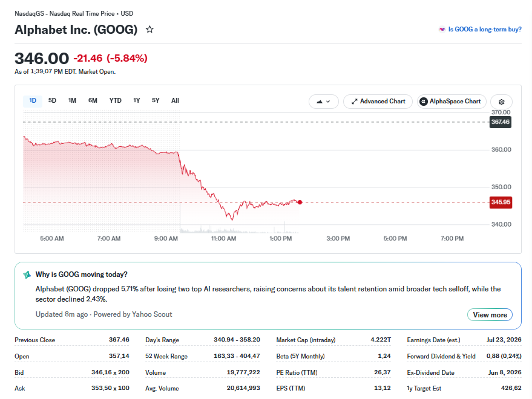Open the AlphaSpace Chart

[x=452, y=102]
